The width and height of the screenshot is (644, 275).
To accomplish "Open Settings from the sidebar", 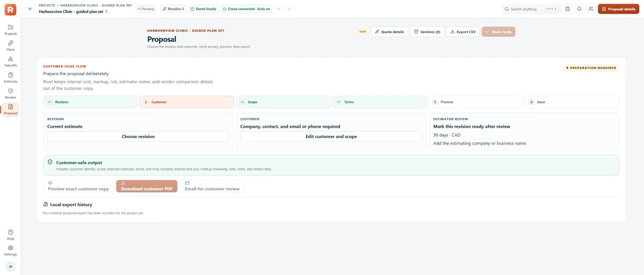I will (11, 250).
